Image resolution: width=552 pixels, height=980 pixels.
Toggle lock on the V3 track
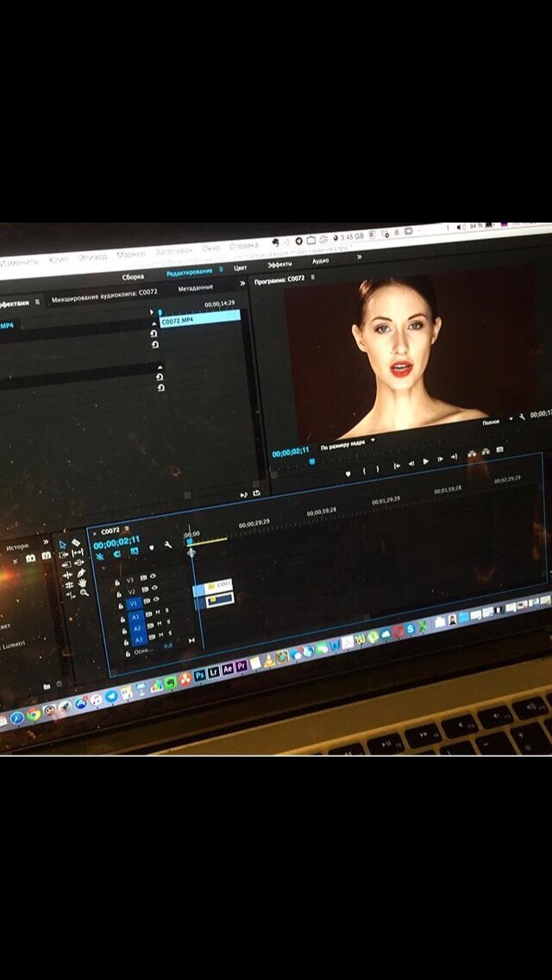click(x=117, y=582)
